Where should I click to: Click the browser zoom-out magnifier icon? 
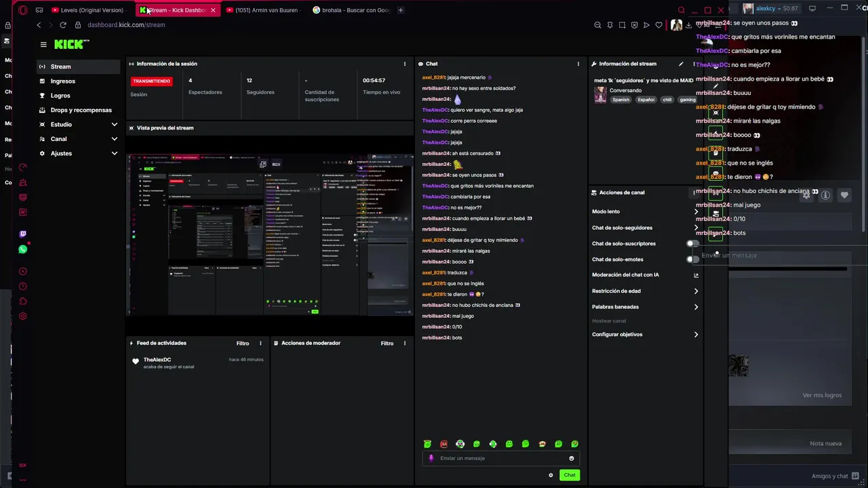click(x=597, y=25)
